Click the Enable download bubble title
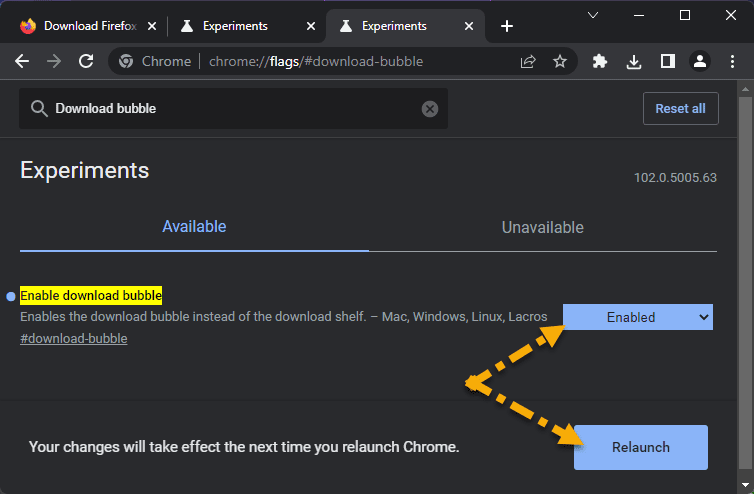 (91, 295)
